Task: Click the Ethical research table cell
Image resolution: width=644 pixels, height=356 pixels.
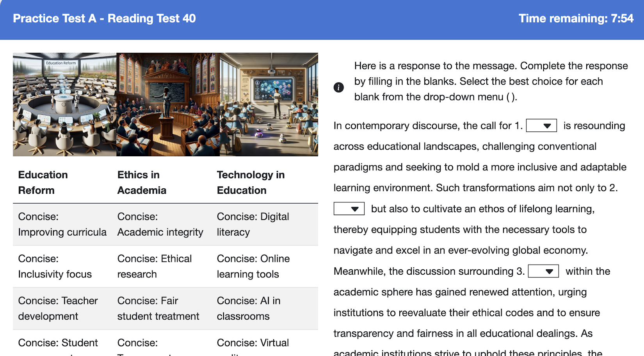Action: pos(162,267)
